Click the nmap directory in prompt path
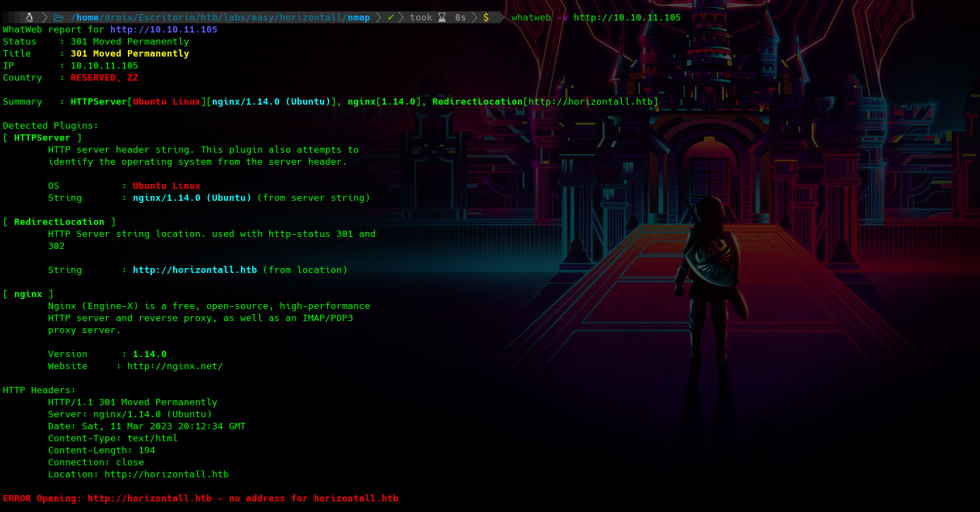 tap(359, 17)
